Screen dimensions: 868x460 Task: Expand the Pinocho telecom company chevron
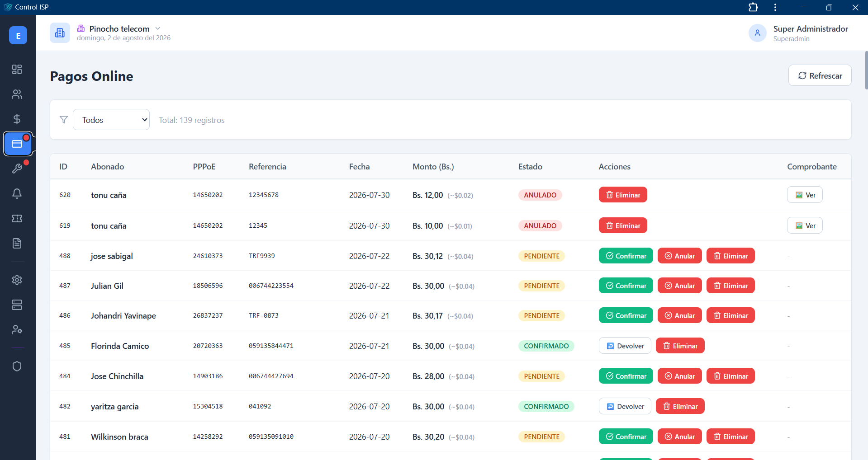(x=158, y=28)
